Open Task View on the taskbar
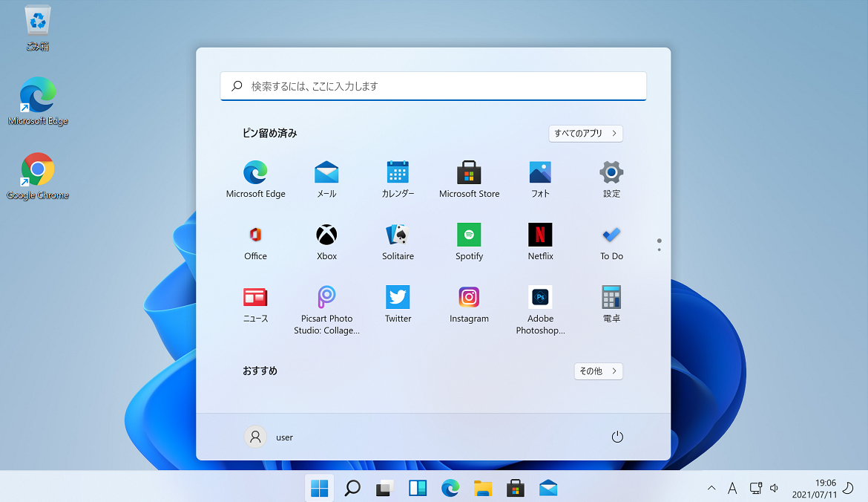 tap(385, 488)
